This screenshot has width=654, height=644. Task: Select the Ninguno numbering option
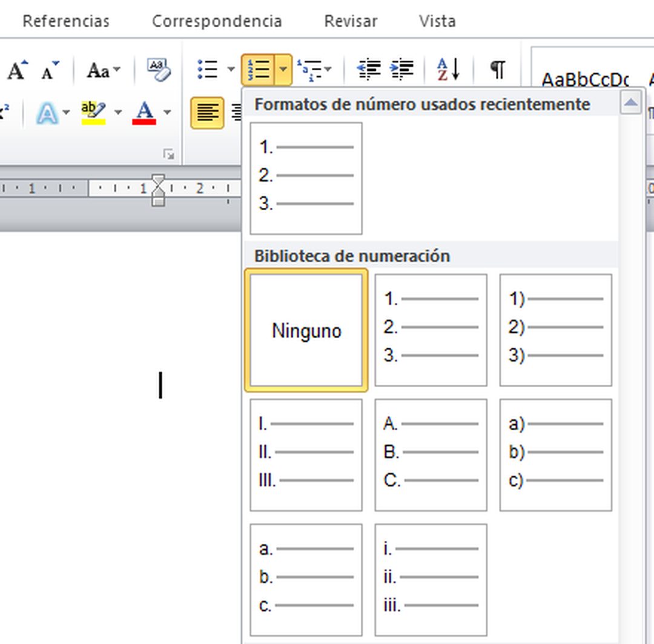(x=306, y=330)
